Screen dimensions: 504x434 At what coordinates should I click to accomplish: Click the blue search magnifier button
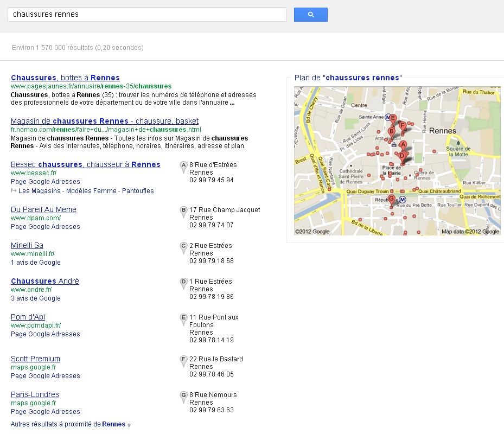[310, 15]
